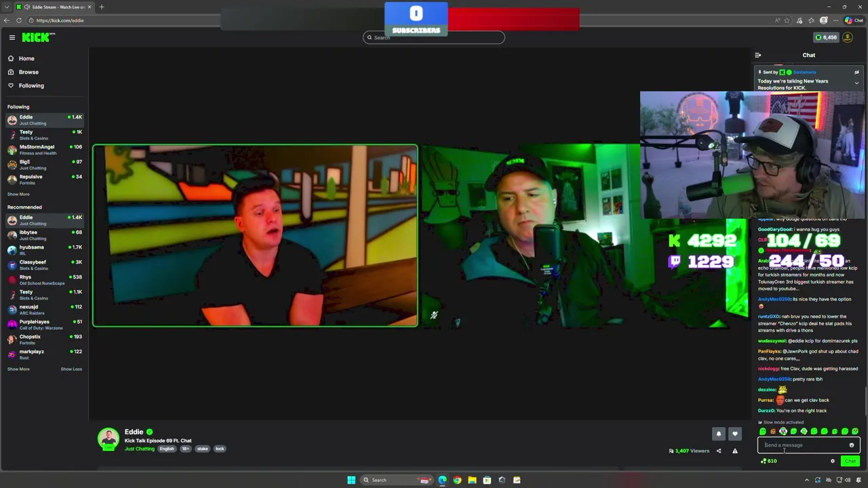Open markplayz in Recommended list

44,354
